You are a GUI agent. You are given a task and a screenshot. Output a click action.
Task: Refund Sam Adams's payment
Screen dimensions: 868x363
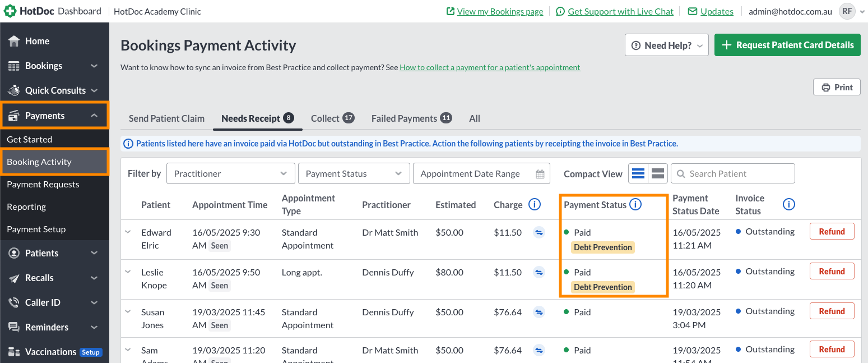(832, 349)
